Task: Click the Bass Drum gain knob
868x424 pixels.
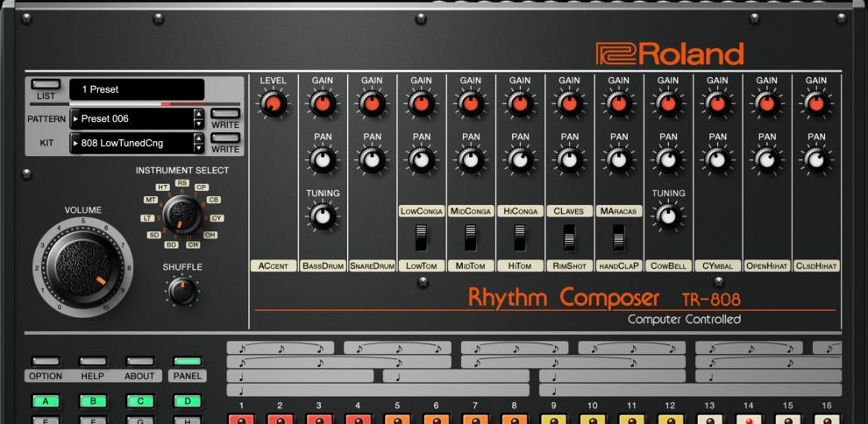Action: [x=323, y=105]
